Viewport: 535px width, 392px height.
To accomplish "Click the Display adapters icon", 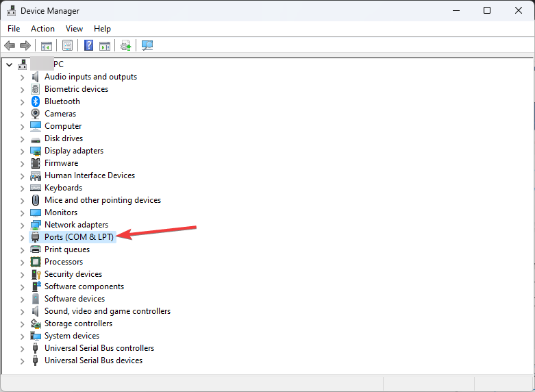I will click(36, 151).
